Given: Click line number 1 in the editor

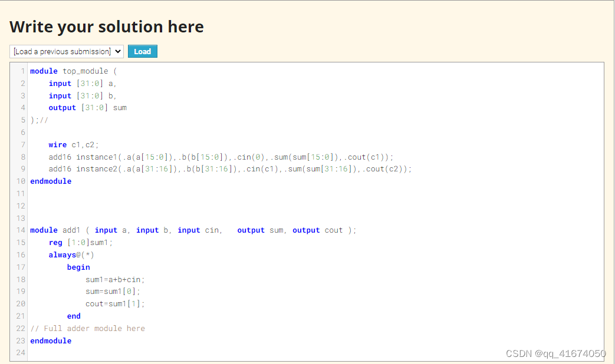Looking at the screenshot, I should [x=22, y=71].
